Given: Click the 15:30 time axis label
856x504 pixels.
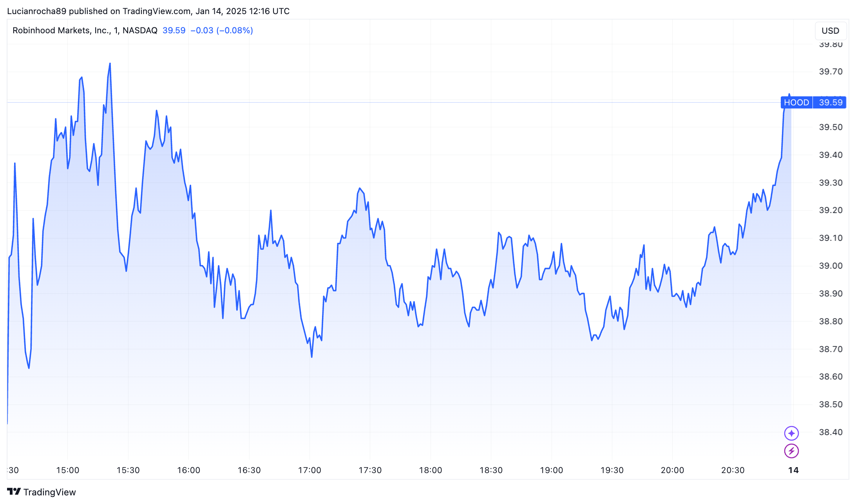Looking at the screenshot, I should coord(128,470).
